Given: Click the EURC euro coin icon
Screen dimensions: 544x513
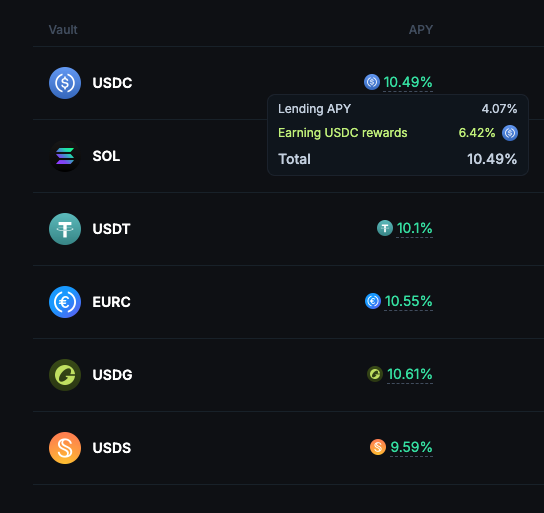Looking at the screenshot, I should [x=65, y=302].
